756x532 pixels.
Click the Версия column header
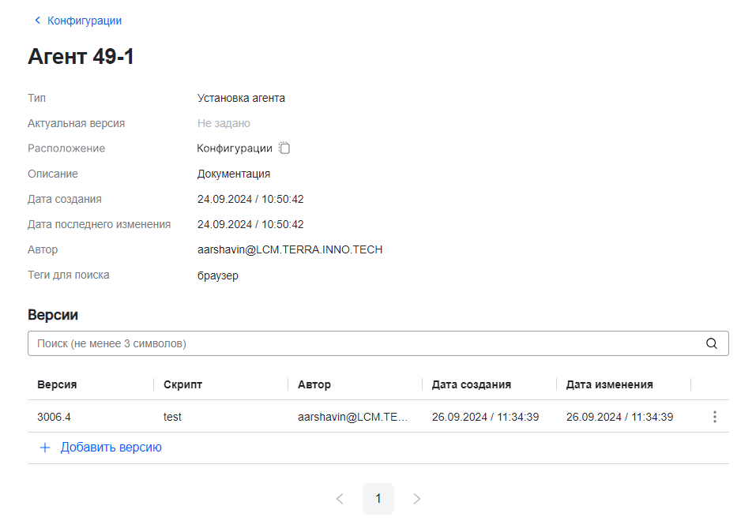[x=56, y=384]
